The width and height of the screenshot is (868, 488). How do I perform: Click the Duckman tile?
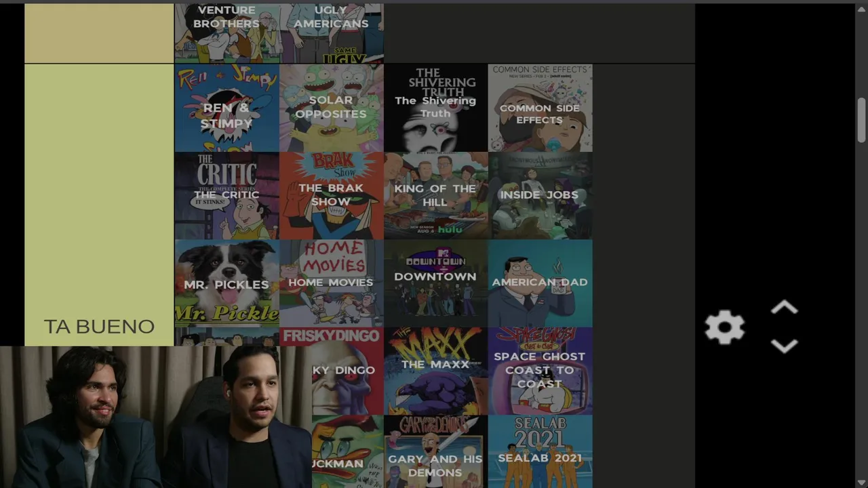click(x=347, y=451)
